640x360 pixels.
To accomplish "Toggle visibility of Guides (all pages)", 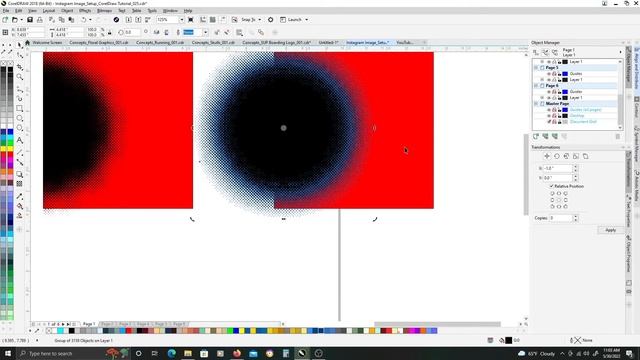I will tap(549, 110).
